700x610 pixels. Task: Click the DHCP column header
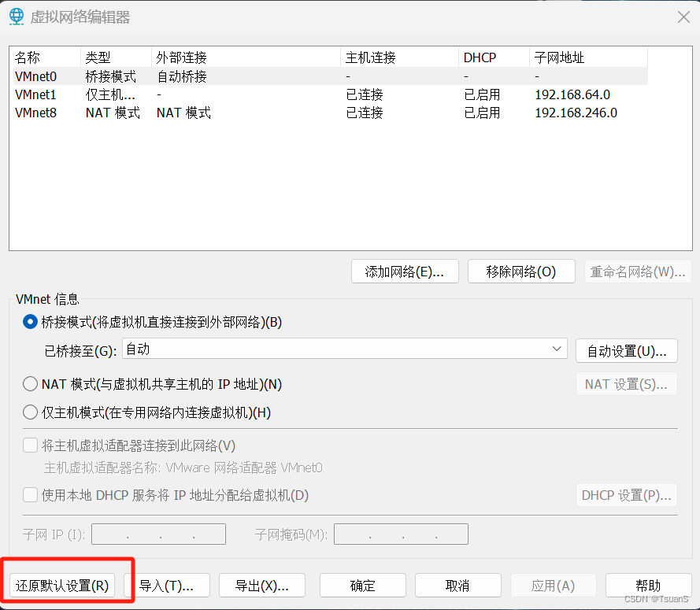point(494,57)
